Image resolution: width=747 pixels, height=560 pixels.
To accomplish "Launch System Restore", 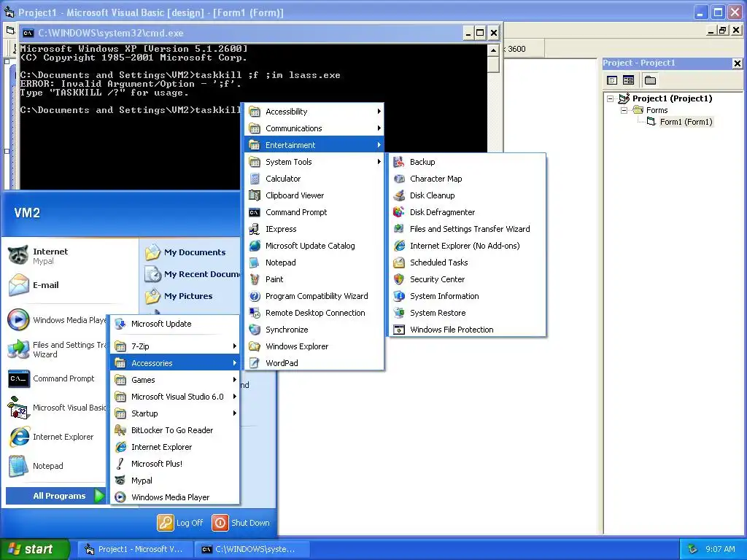I will pos(468,313).
